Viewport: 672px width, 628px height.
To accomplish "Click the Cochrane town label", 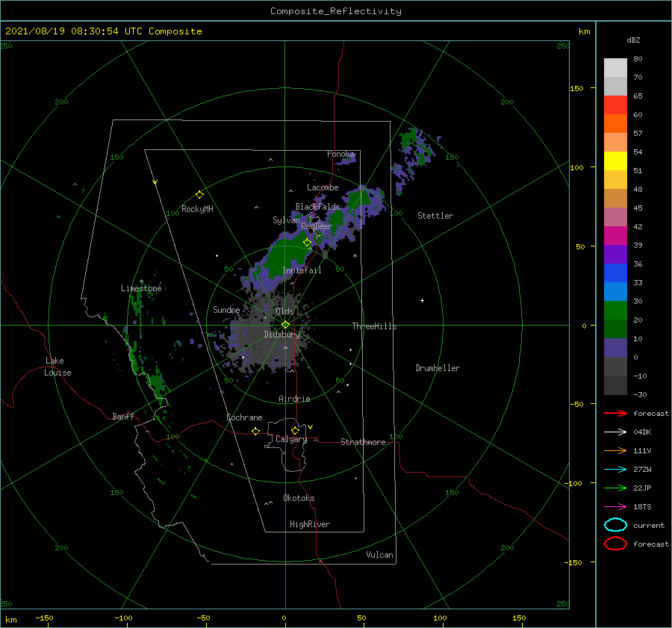I will (x=244, y=417).
